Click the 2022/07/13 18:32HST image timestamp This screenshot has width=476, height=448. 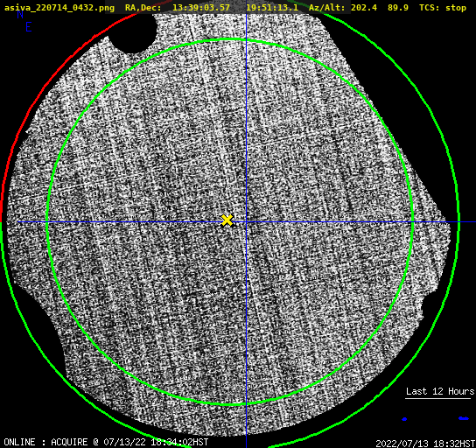(425, 444)
